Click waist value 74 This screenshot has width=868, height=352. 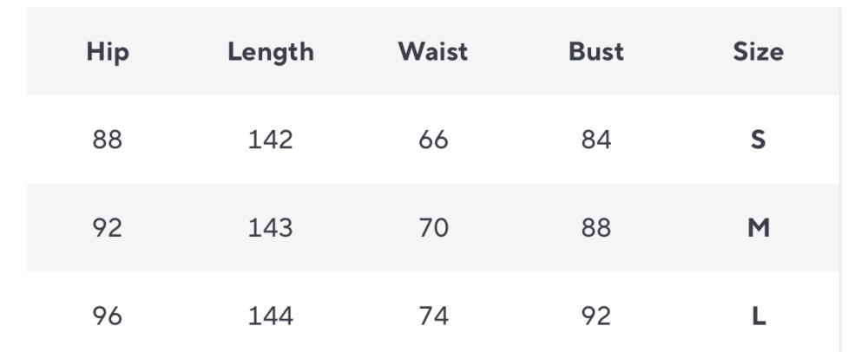coord(433,316)
